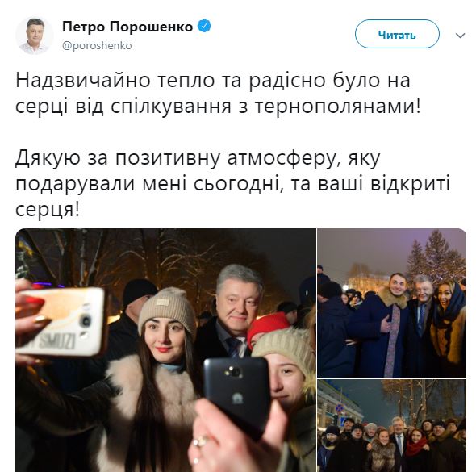The width and height of the screenshot is (476, 472).
Task: Open the "Петро Порошенко" display name
Action: click(127, 27)
